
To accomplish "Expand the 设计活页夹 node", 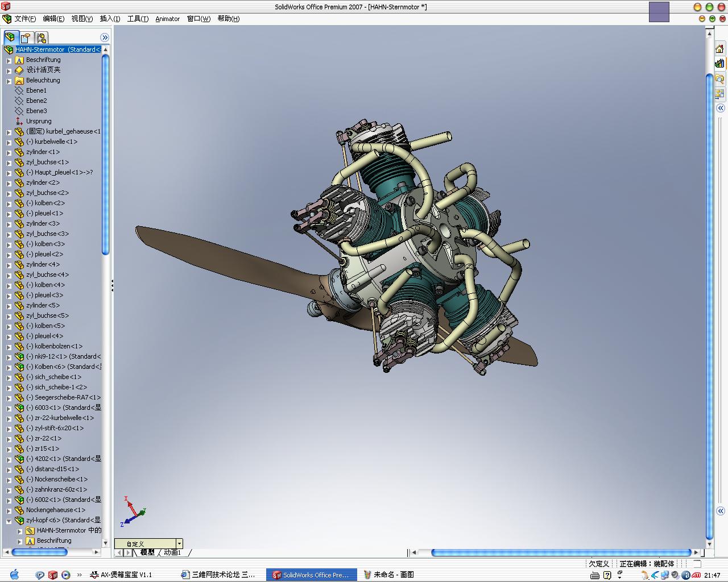I will (x=9, y=70).
